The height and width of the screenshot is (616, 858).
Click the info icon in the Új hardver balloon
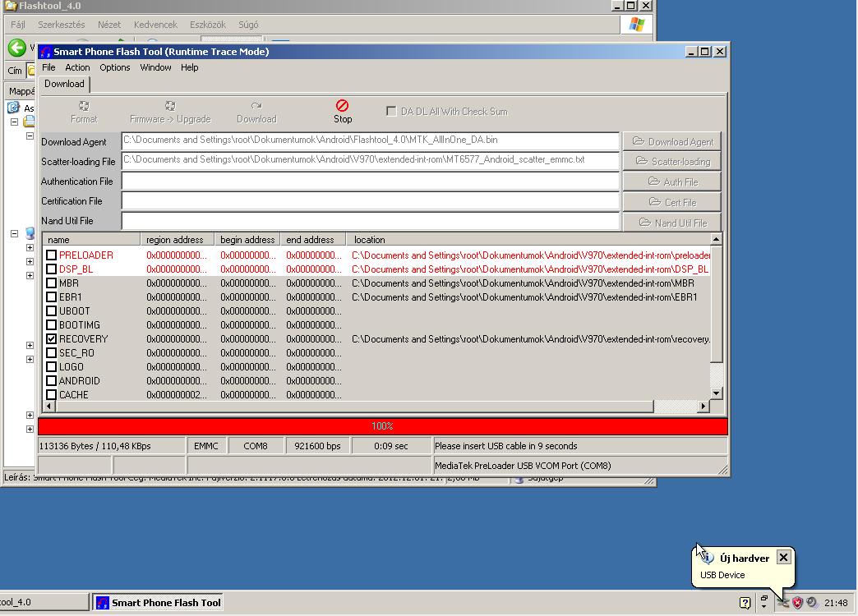click(708, 558)
